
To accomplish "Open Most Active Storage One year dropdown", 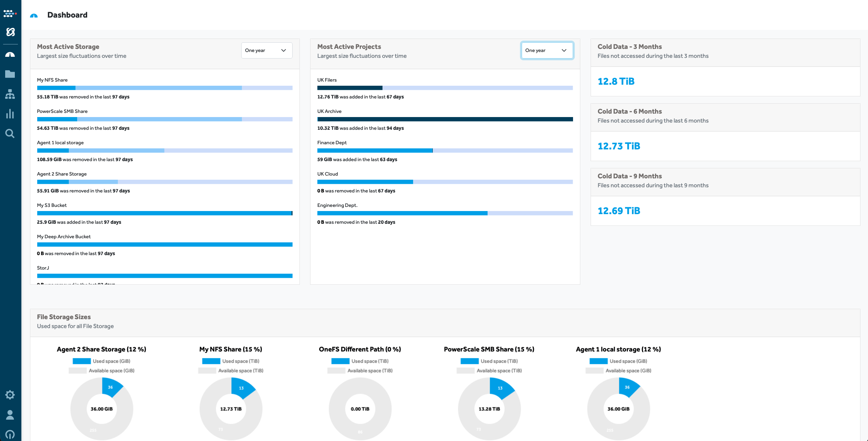I will click(x=266, y=50).
